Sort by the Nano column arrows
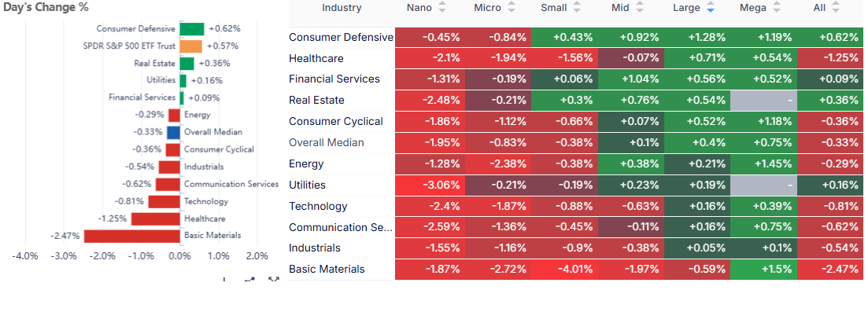868x334 pixels. [441, 8]
